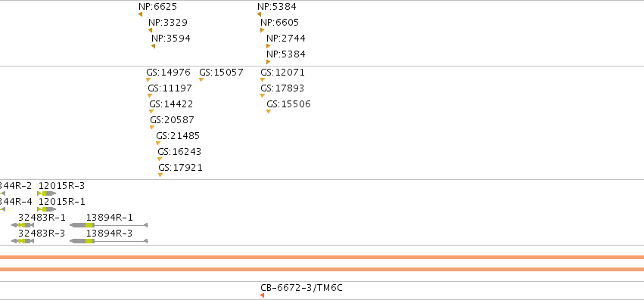Select the GS:21485 insertion triangle

pos(158,144)
